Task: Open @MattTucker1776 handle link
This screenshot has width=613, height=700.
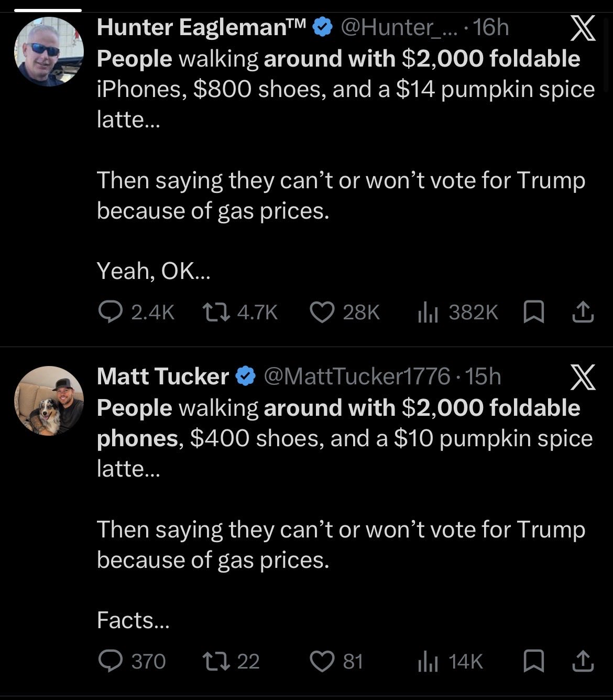Action: coord(356,376)
